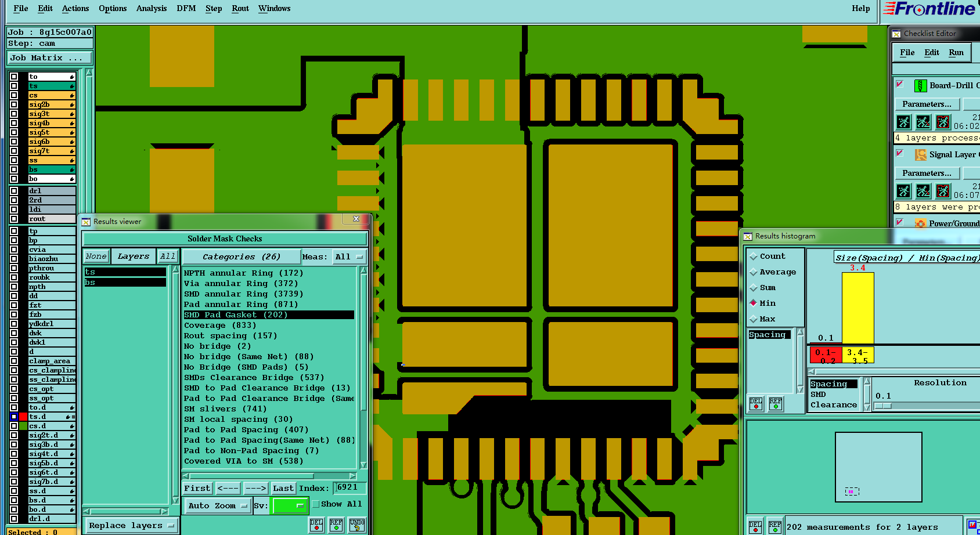This screenshot has height=535, width=980.
Task: Click DEL icon in Results viewer
Action: (316, 525)
